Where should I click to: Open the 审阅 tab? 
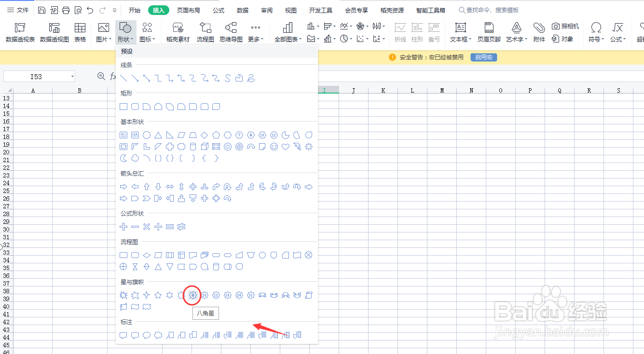click(267, 10)
